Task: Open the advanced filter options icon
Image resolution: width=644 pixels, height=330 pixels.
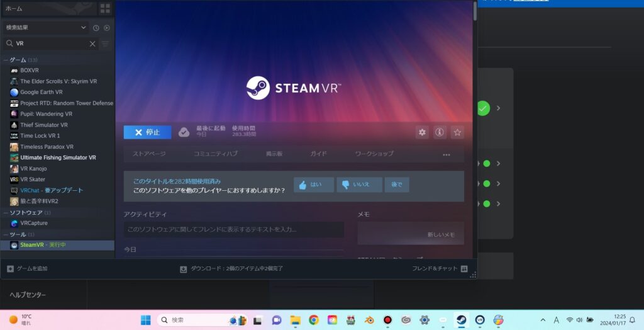Action: tap(106, 44)
